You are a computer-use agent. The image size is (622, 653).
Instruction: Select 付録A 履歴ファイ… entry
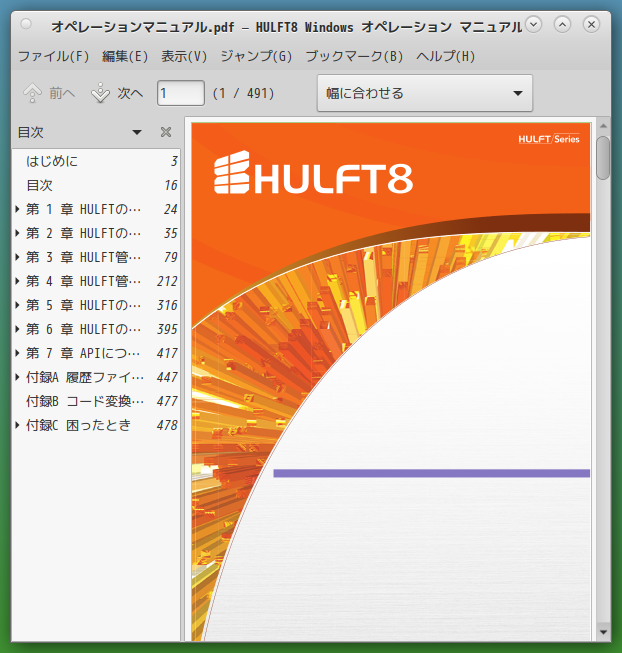point(96,377)
